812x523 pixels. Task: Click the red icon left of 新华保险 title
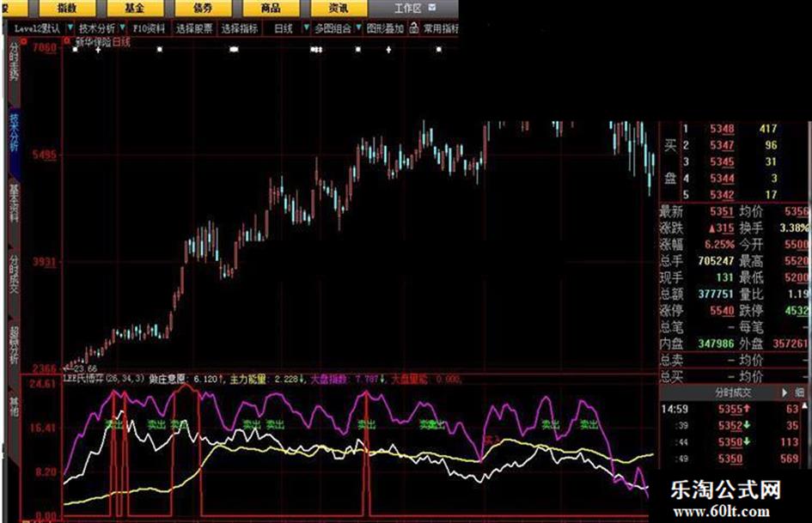(x=67, y=40)
